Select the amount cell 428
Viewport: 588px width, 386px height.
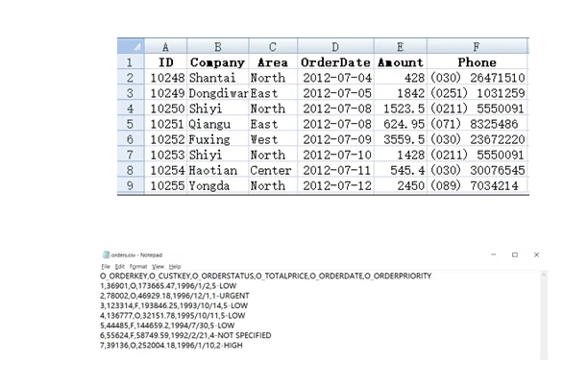401,77
